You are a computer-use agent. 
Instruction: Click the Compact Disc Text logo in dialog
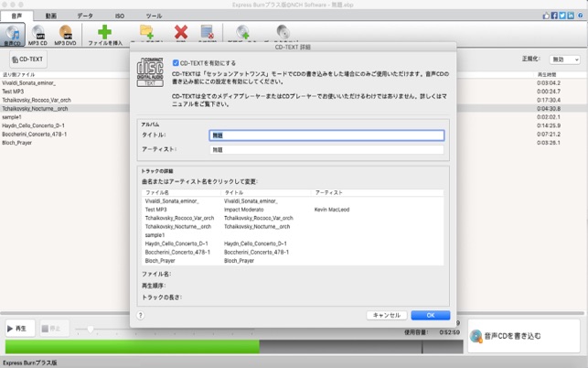pyautogui.click(x=150, y=72)
